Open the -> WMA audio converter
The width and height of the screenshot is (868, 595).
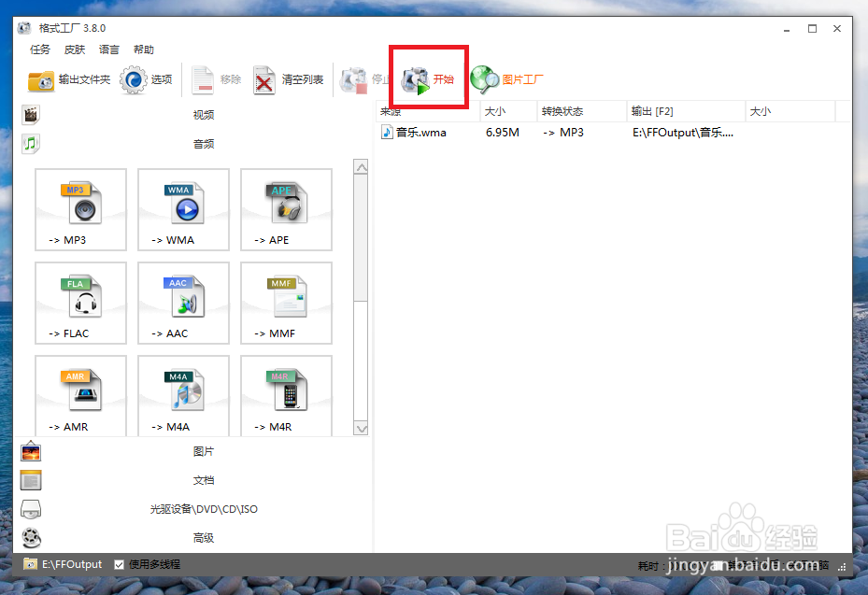(183, 209)
